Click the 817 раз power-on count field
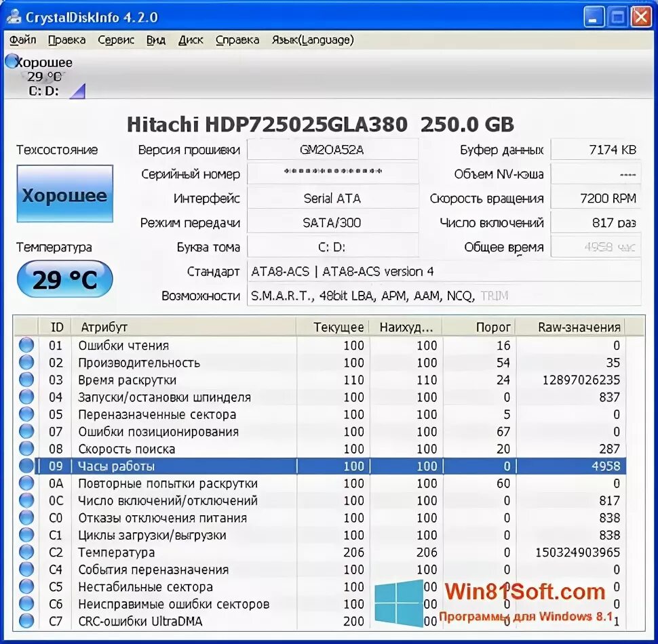658x644 pixels. point(596,222)
